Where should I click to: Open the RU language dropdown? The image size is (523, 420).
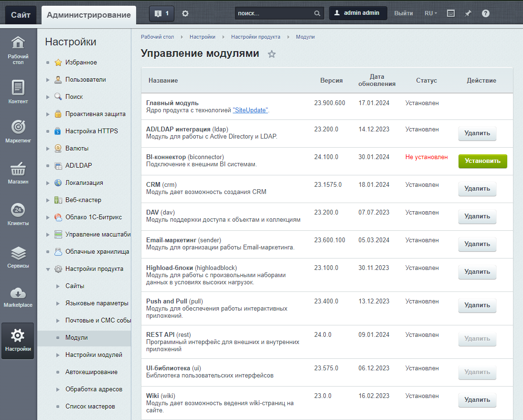(430, 13)
